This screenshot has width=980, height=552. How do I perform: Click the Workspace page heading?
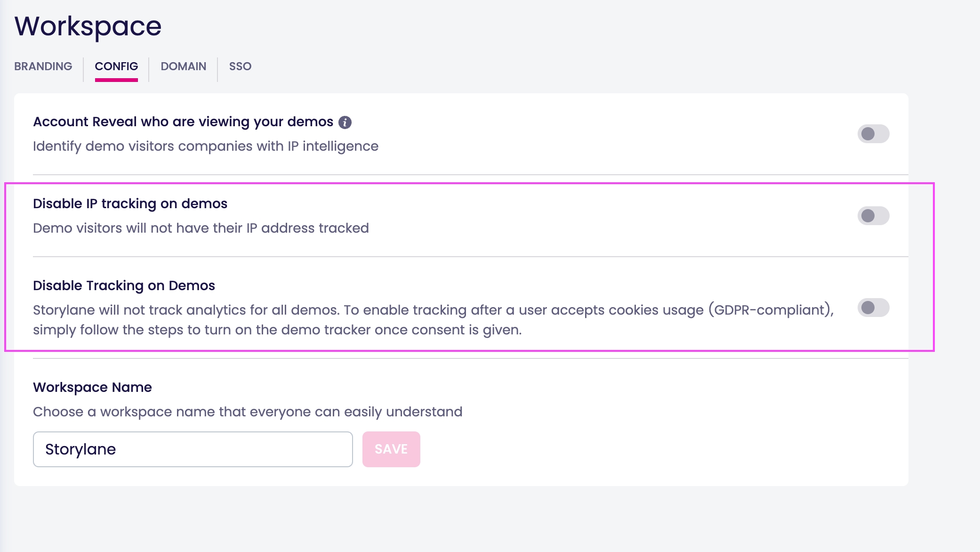point(88,26)
